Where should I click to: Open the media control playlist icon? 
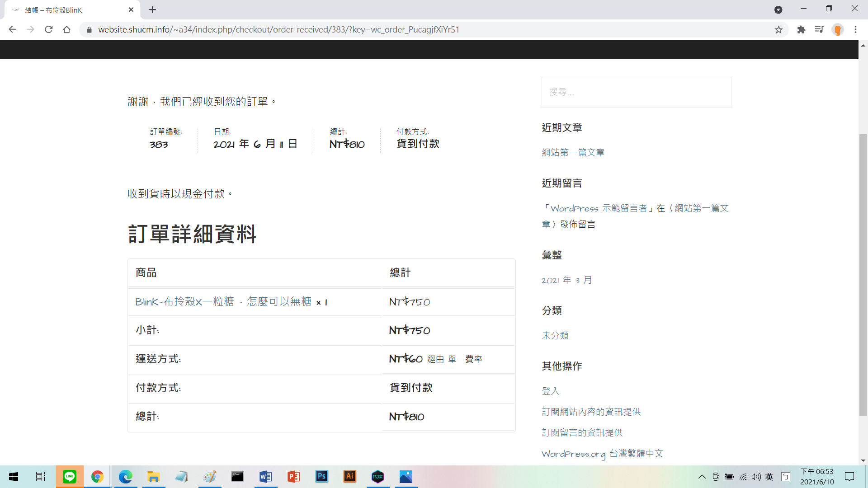(819, 30)
